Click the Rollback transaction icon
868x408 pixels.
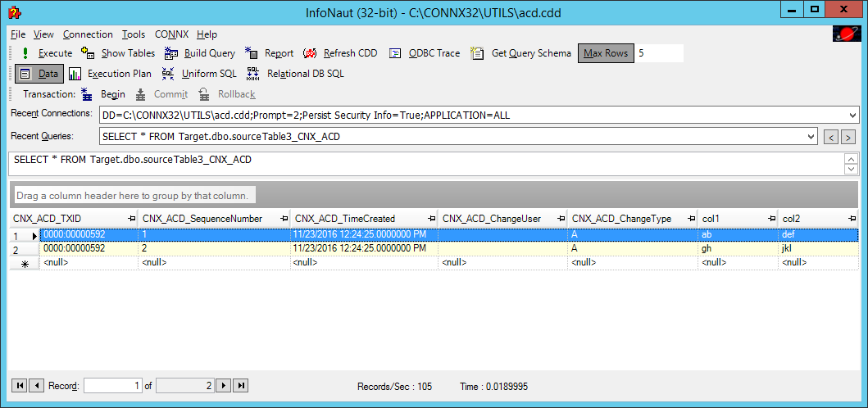click(204, 94)
